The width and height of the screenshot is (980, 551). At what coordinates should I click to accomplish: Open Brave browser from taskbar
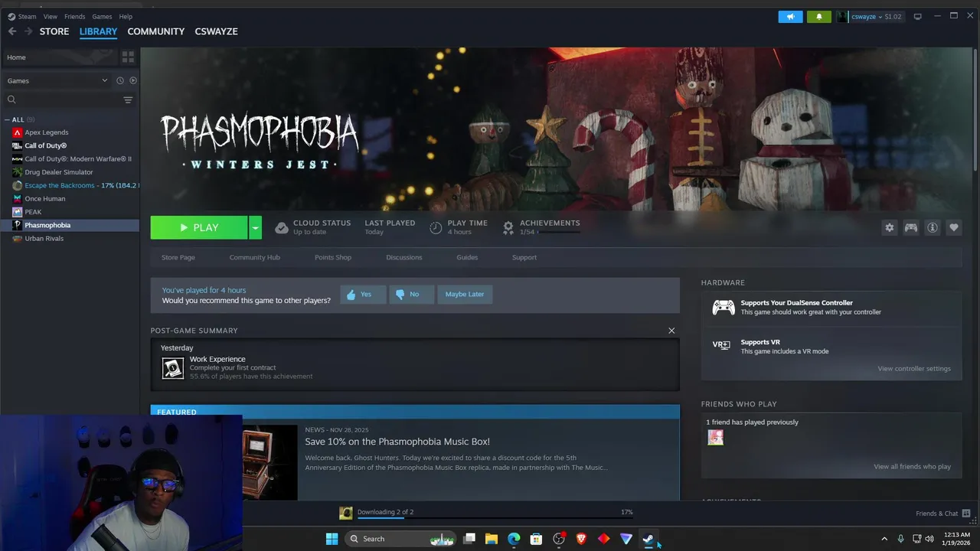coord(581,539)
